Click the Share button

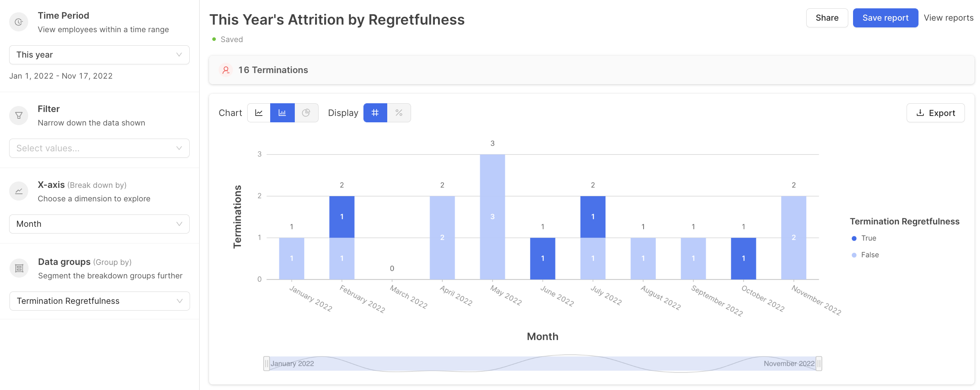coord(827,18)
